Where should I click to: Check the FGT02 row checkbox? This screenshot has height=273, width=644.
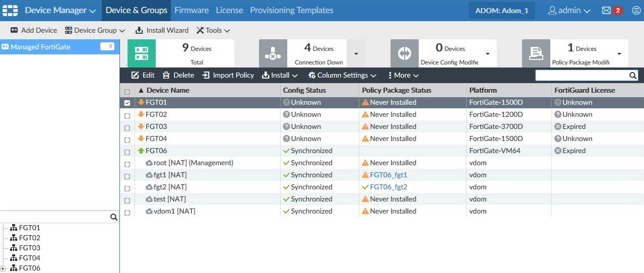coord(127,116)
